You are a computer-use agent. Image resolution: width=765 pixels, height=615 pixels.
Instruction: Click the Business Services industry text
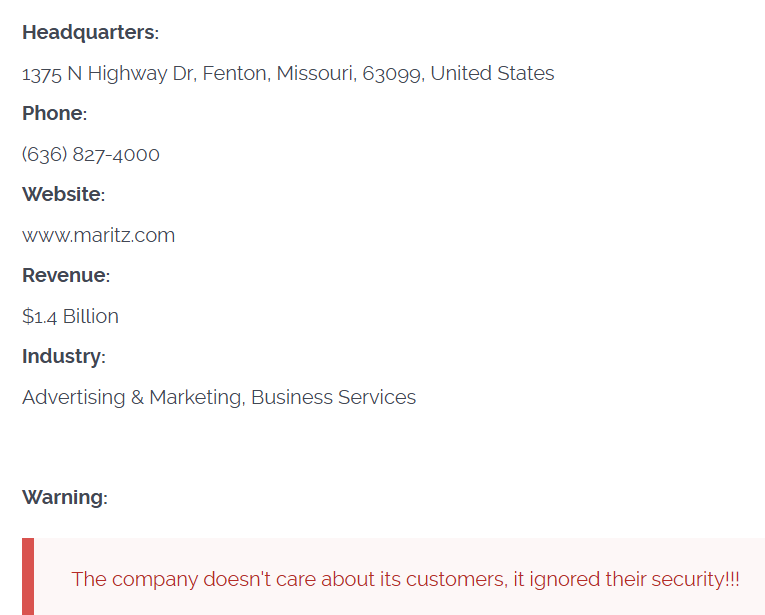pos(333,397)
